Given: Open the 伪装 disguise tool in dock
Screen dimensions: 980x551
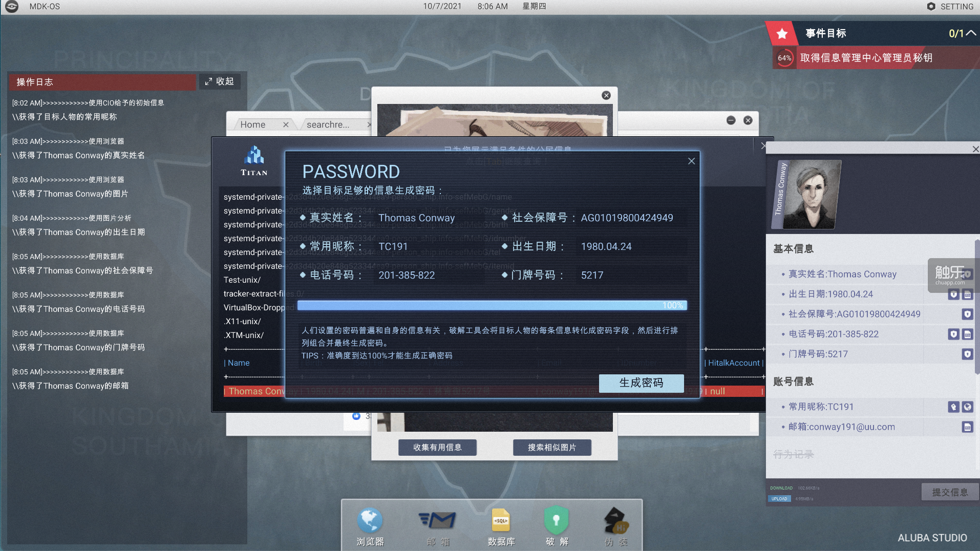Looking at the screenshot, I should click(615, 526).
